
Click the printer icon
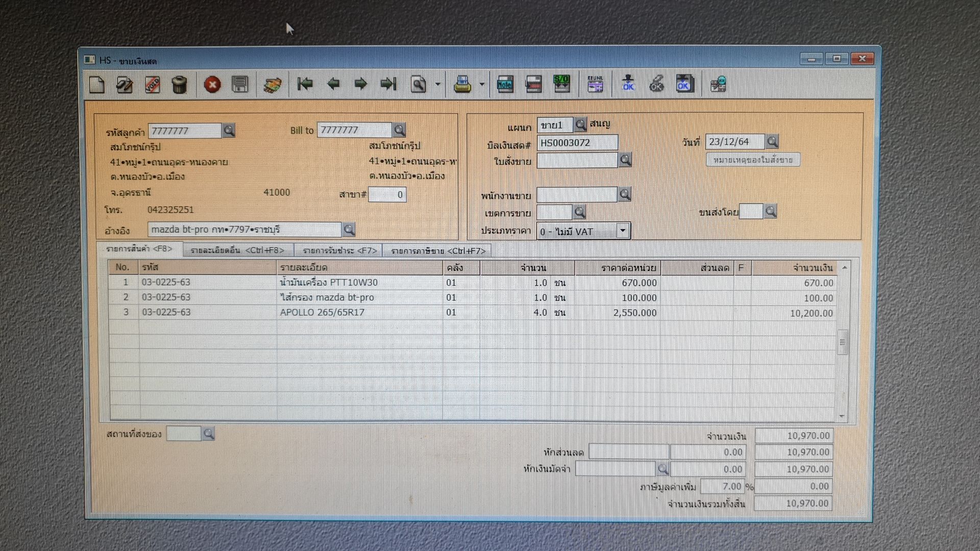[x=462, y=85]
